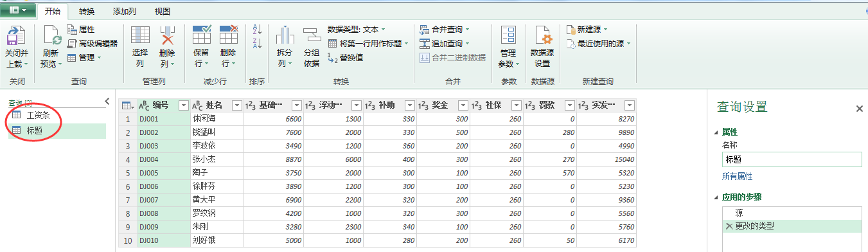Click the 实发 value 15040

[607, 159]
